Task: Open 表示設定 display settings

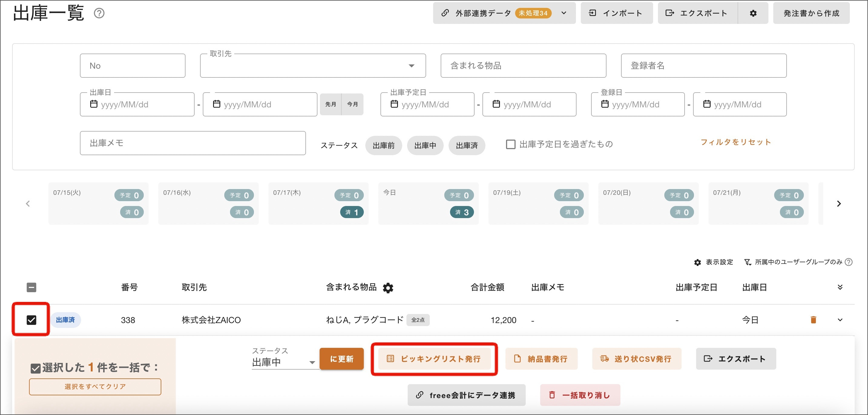Action: [x=713, y=262]
